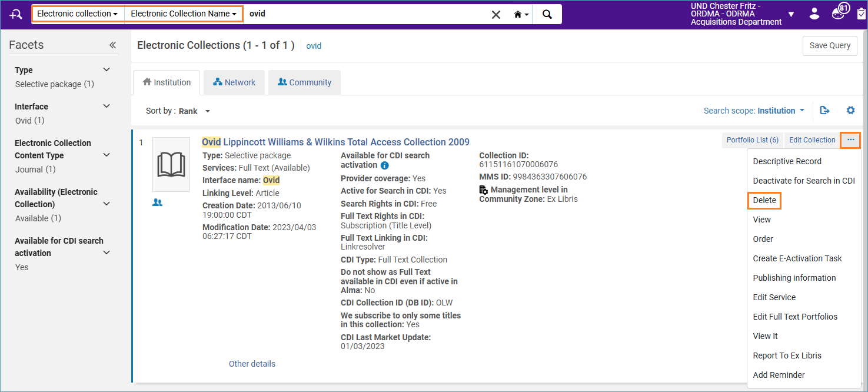This screenshot has height=392, width=868.
Task: Click the Other details link
Action: 252,364
